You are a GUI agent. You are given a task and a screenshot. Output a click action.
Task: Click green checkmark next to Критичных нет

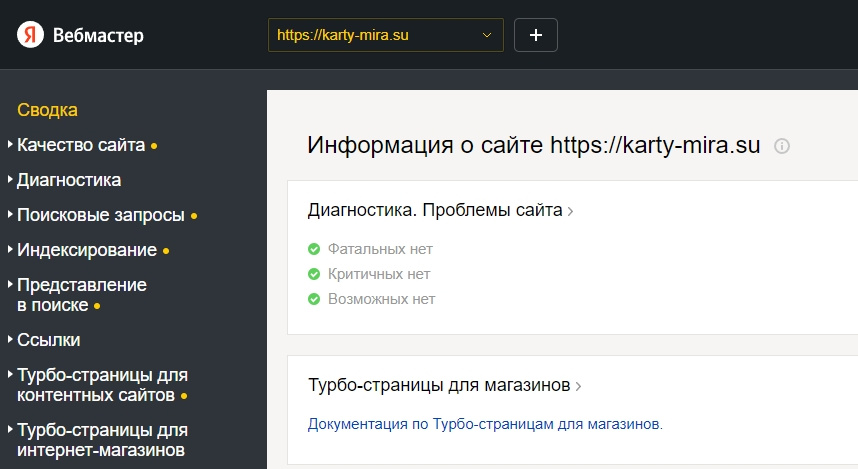click(314, 274)
